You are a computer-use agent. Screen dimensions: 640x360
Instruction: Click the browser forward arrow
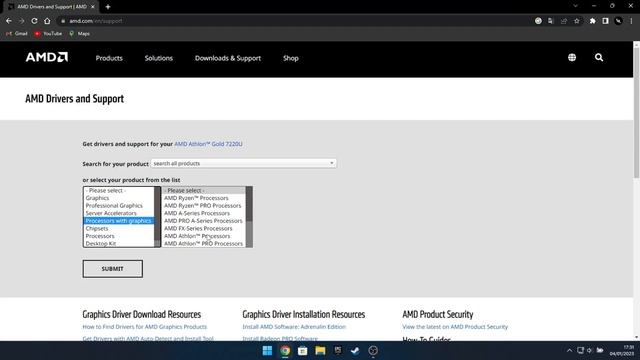point(22,21)
